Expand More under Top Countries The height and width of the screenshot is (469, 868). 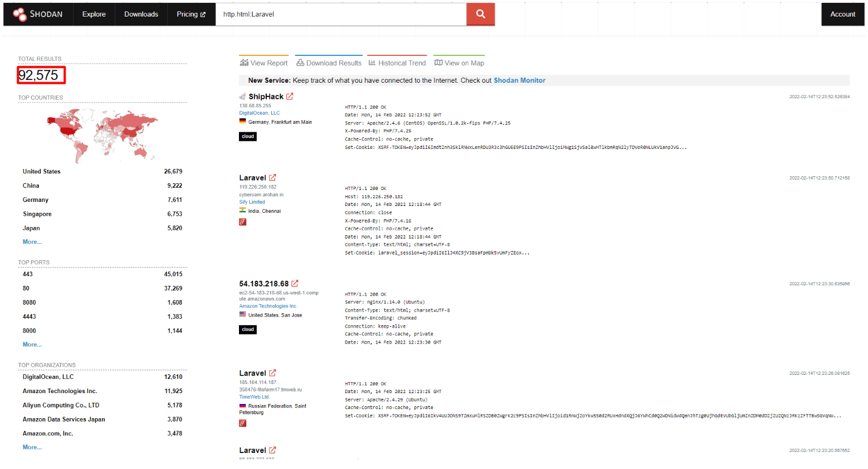pyautogui.click(x=32, y=241)
